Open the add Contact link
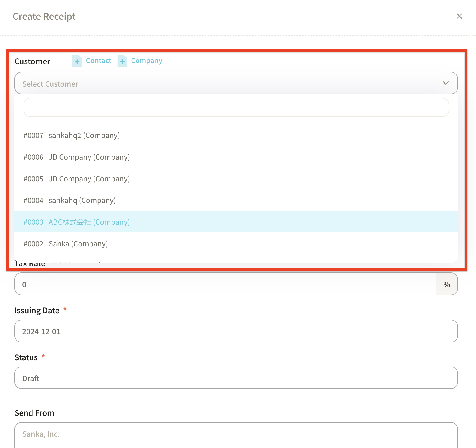 pyautogui.click(x=99, y=61)
